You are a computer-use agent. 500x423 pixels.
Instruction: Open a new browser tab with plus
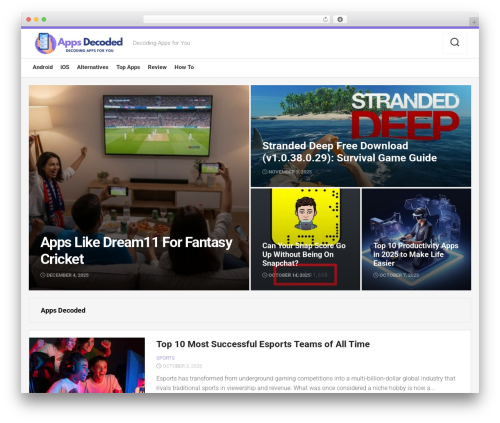tap(474, 22)
